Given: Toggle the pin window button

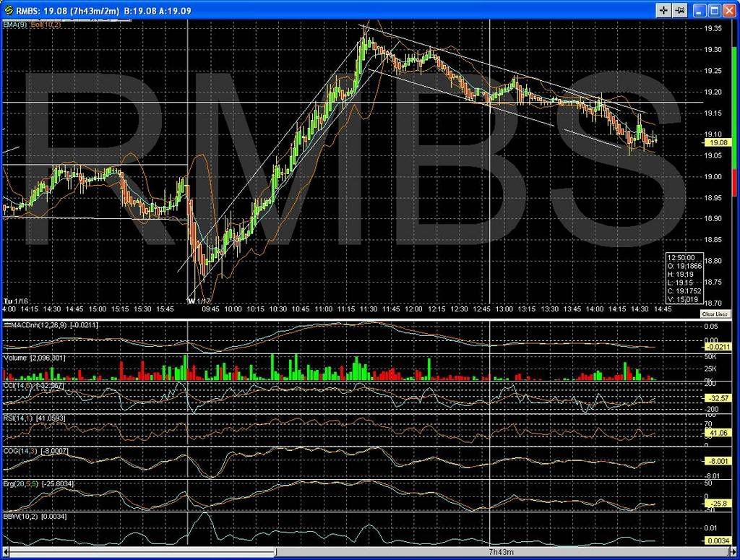Looking at the screenshot, I should coord(679,10).
